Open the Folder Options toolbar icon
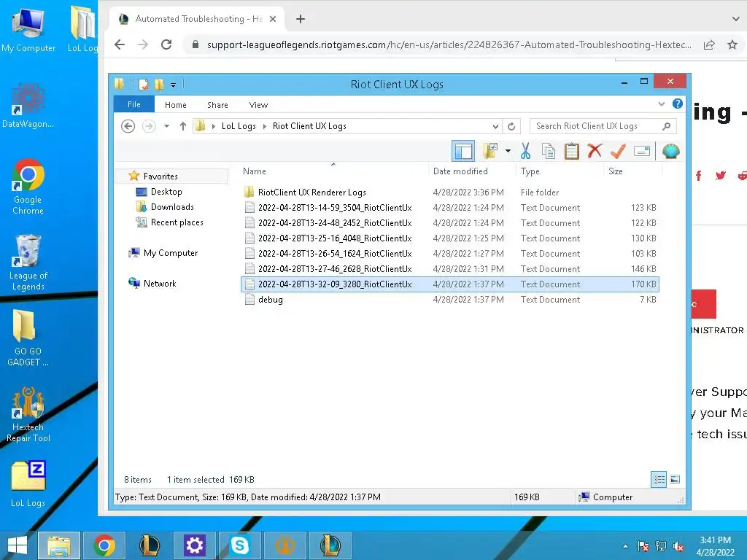 pos(490,152)
